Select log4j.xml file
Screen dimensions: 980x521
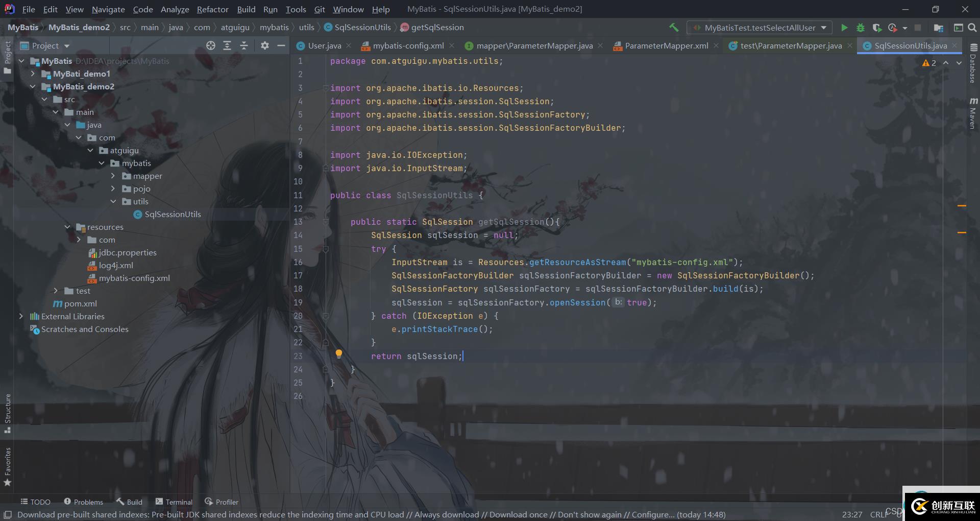[x=115, y=265]
